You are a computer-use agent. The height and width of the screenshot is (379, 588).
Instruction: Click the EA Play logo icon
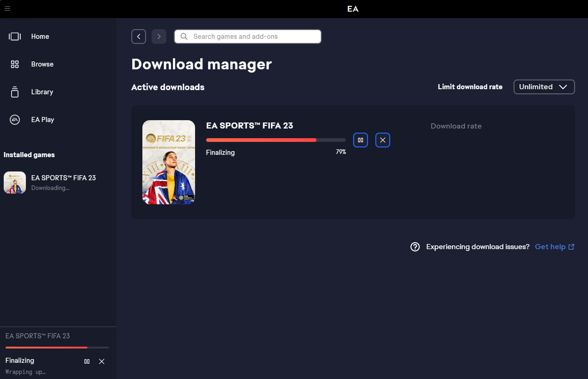click(15, 120)
